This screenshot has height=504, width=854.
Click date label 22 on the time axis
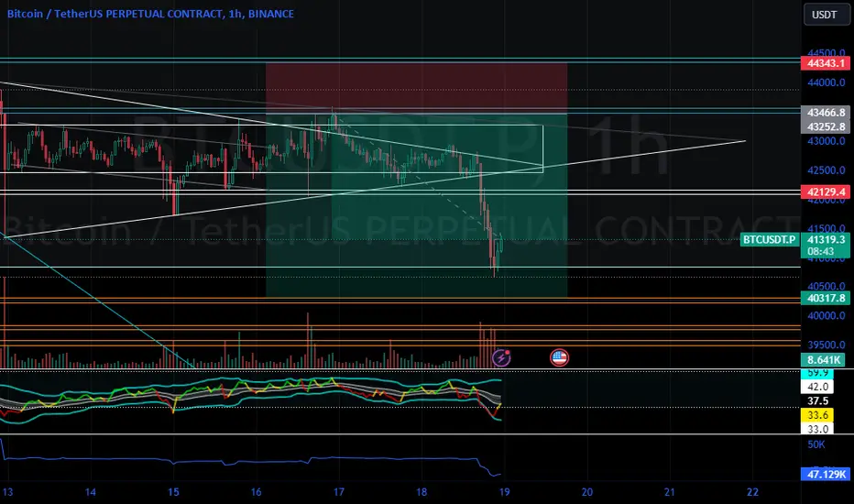point(752,492)
